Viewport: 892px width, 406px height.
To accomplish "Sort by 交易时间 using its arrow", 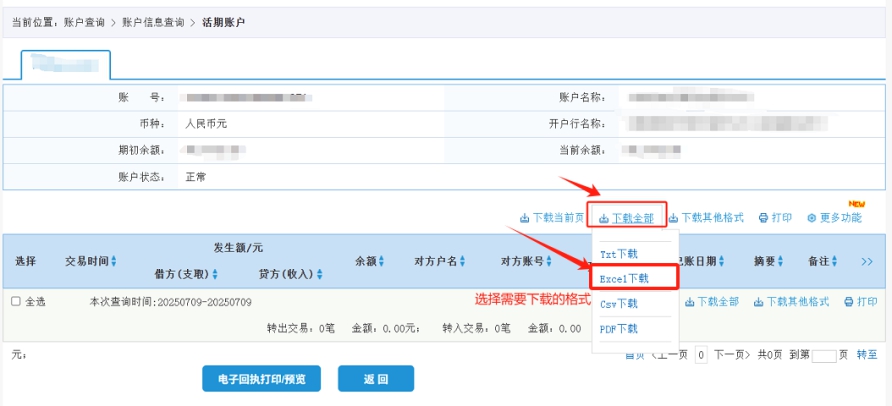I will click(113, 261).
